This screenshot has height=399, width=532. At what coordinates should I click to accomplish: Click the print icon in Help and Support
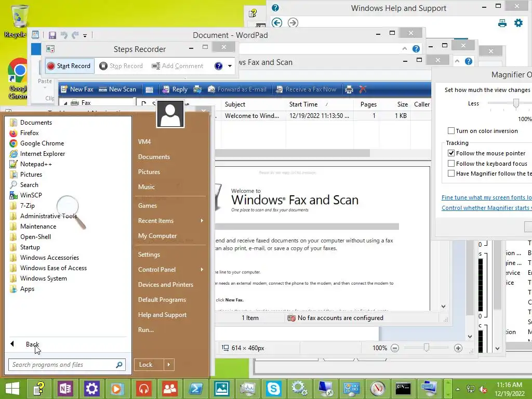pos(502,23)
